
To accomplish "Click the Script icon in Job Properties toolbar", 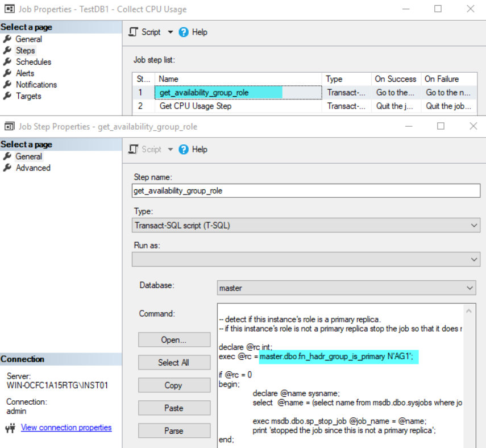I will 134,32.
